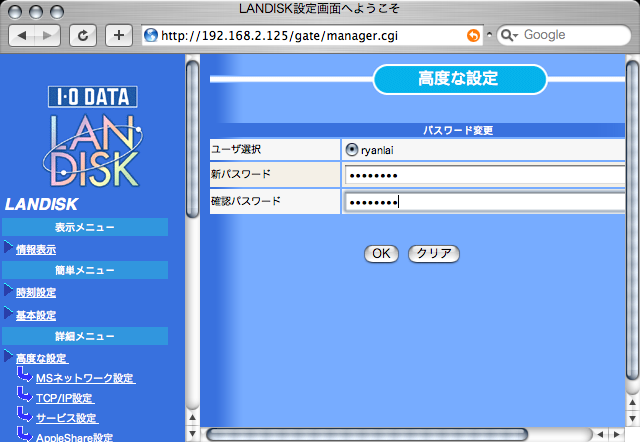Image resolution: width=640 pixels, height=442 pixels.
Task: Click the horizontal scroll left arrow
Action: pyautogui.click(x=600, y=434)
